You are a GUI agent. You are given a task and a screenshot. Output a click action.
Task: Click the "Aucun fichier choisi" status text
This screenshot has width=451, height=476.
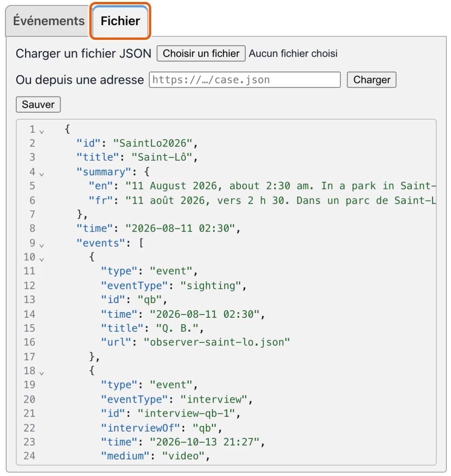293,53
